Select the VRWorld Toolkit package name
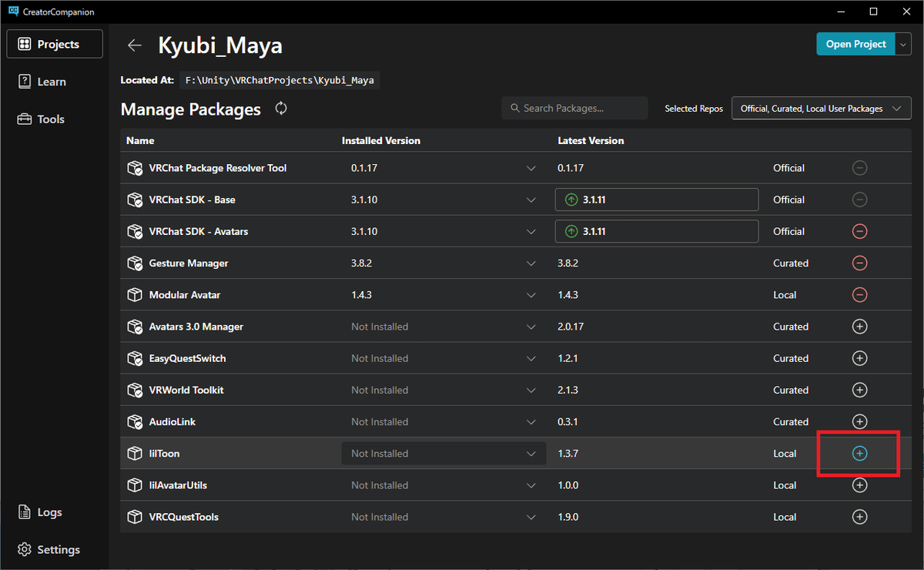 tap(186, 390)
